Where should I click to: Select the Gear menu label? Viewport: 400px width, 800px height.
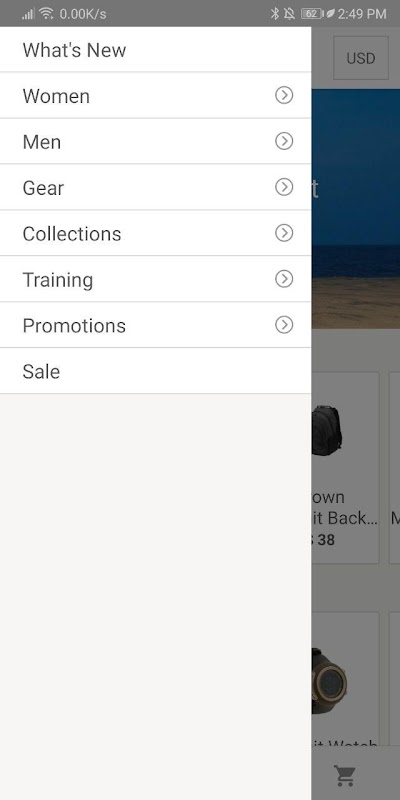[x=43, y=188]
